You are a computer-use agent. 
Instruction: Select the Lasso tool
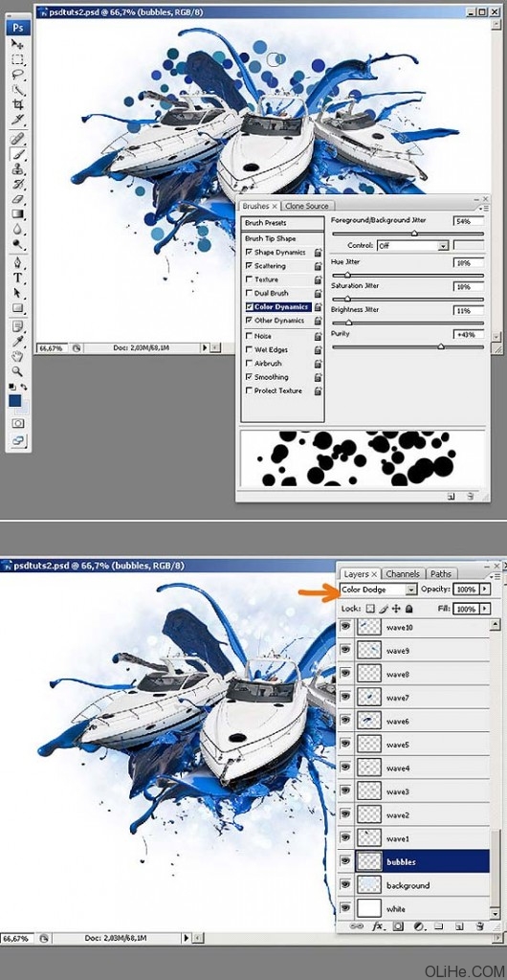click(x=18, y=75)
